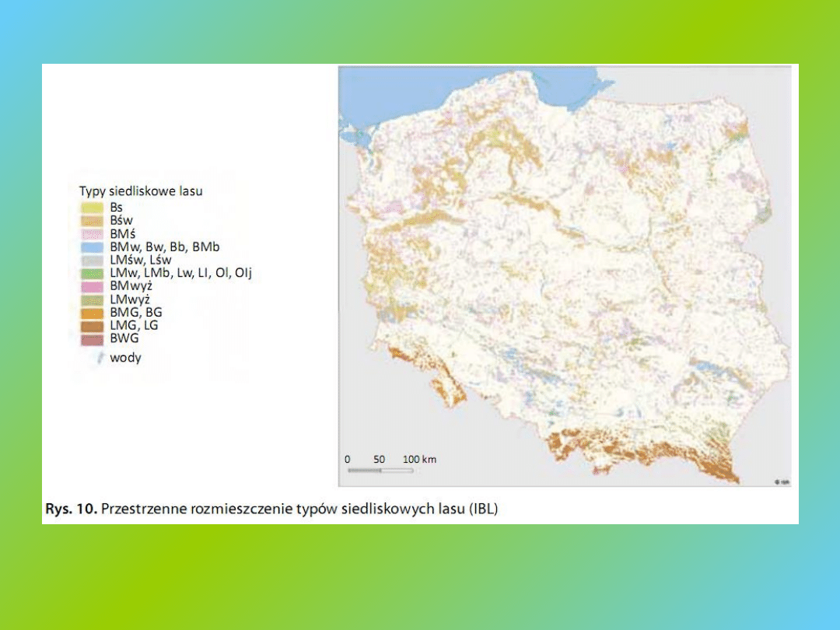This screenshot has width=840, height=630.
Task: Click the 'Rys. 10.' caption label
Action: pyautogui.click(x=69, y=509)
